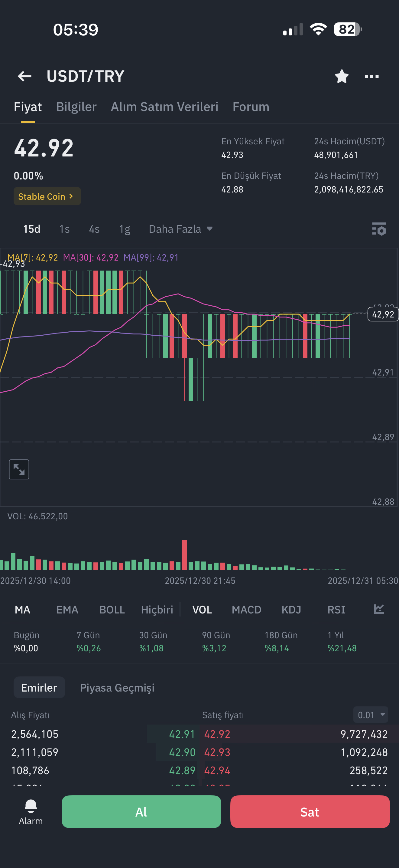Tap En Düşük Fiyat value 42.88
Screen dimensions: 399x868
click(232, 189)
